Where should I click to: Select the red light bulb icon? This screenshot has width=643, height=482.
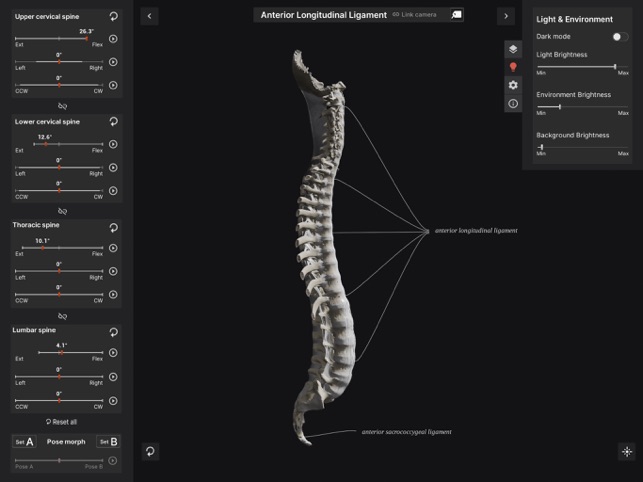point(513,67)
